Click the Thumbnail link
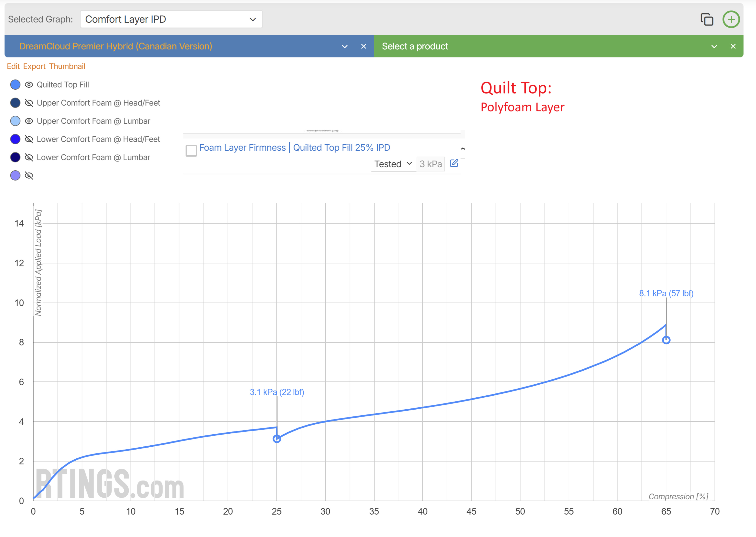756x537 pixels. click(67, 67)
